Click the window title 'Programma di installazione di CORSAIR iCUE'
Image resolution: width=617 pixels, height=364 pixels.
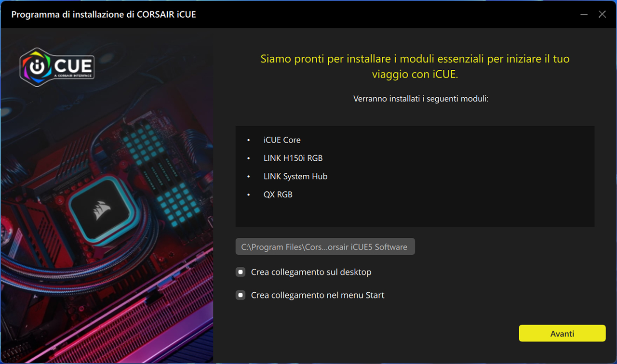[104, 14]
